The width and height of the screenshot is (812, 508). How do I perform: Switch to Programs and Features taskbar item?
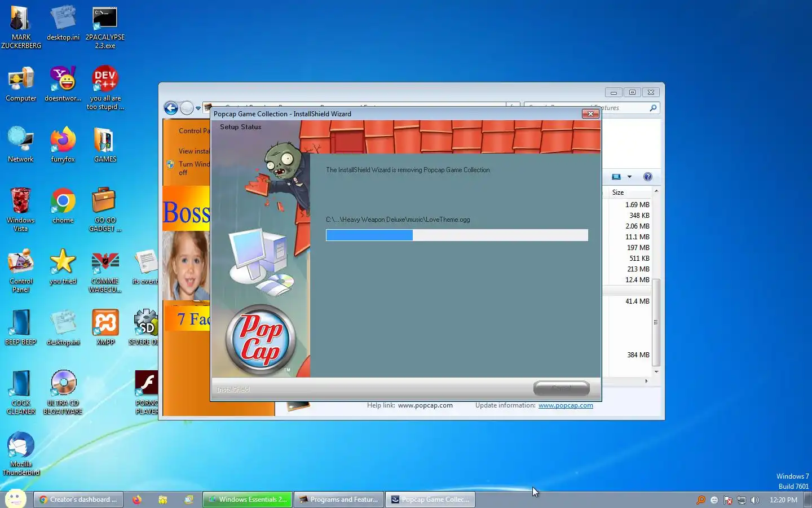coord(339,500)
